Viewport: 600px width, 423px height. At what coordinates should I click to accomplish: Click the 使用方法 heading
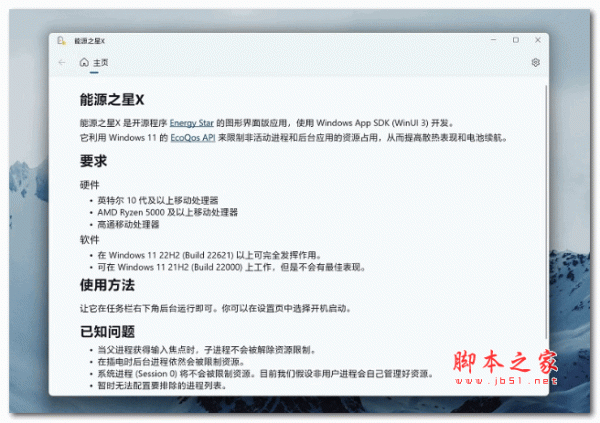107,285
